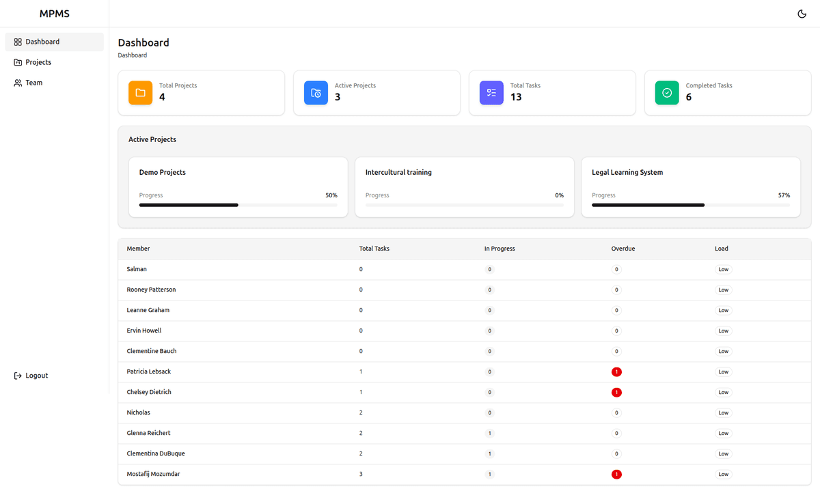Click the 50% progress label
Screen dimensions: 820x504
[331, 195]
